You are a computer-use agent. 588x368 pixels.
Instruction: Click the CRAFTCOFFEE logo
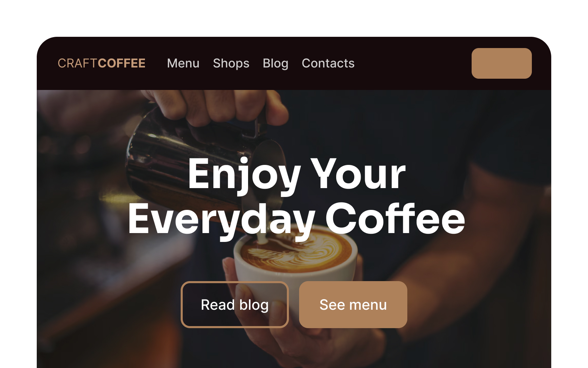pos(101,63)
